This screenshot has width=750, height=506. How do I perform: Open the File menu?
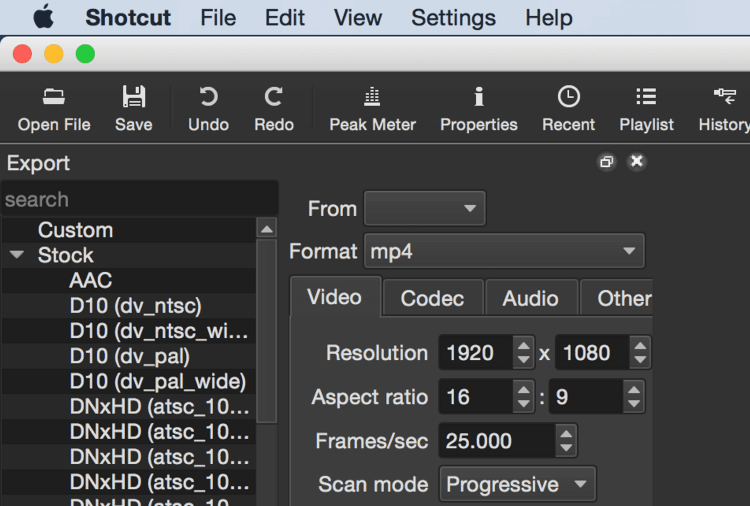pos(218,18)
